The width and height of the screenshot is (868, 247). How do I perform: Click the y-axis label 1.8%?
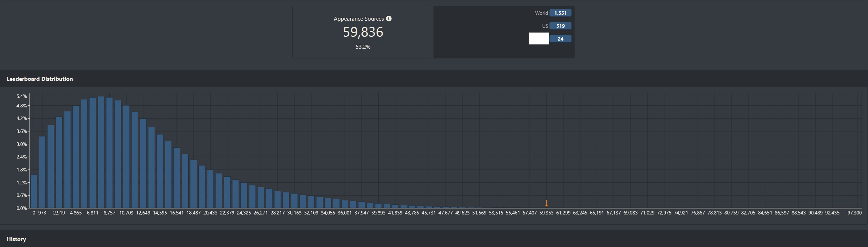pos(22,170)
